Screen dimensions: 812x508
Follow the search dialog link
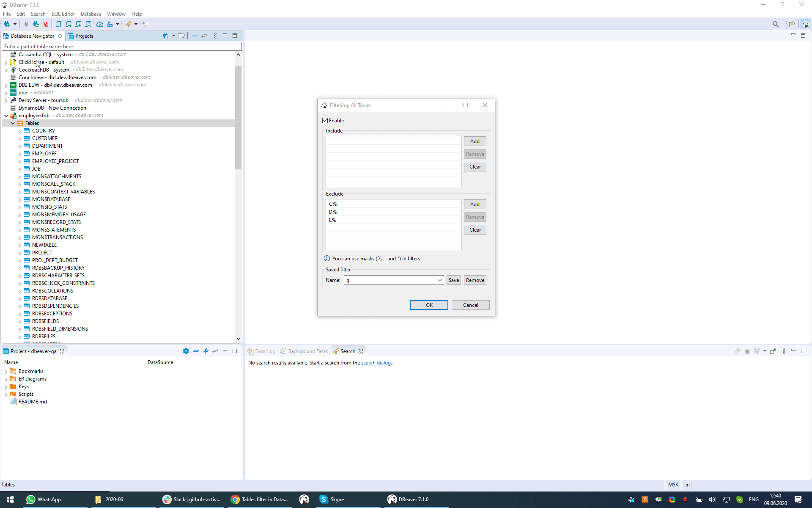tap(376, 363)
